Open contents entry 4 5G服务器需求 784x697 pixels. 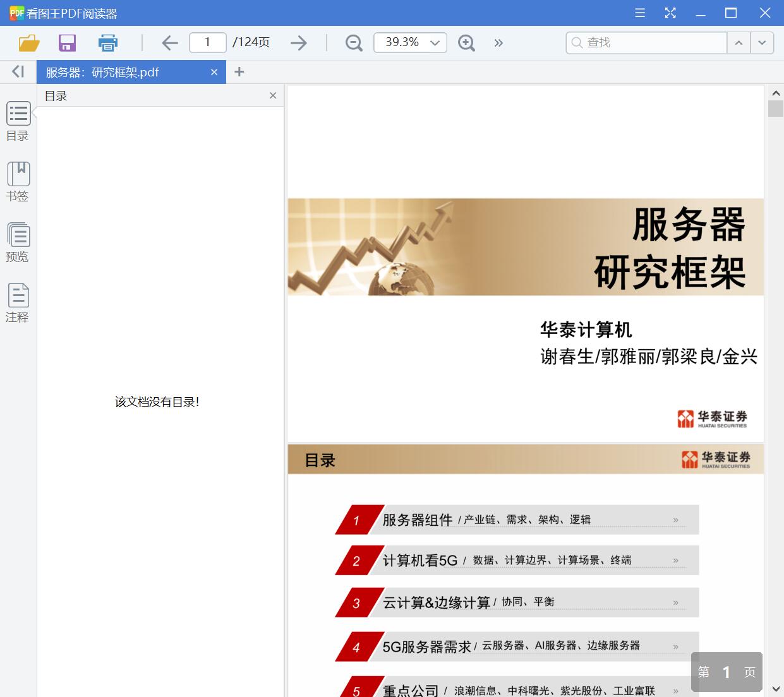[517, 646]
